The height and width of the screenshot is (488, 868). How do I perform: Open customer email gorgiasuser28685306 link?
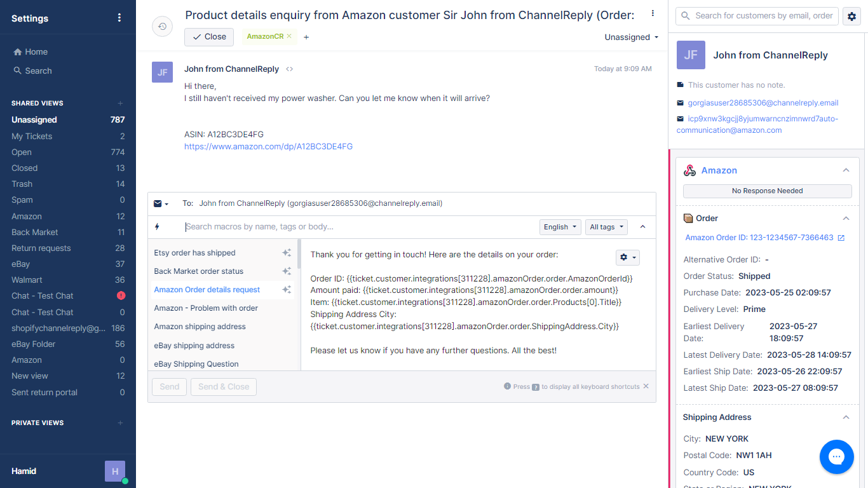(763, 103)
